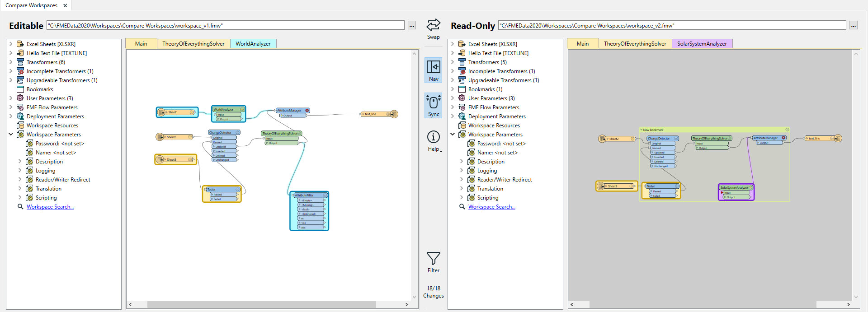Click the Transformers (6) icon
This screenshot has height=312, width=868.
pos(20,62)
